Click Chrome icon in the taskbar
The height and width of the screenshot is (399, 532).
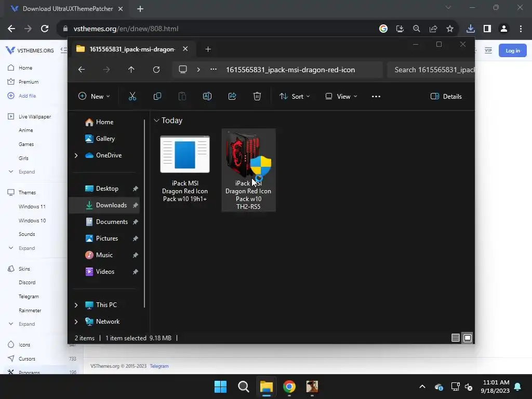[289, 387]
